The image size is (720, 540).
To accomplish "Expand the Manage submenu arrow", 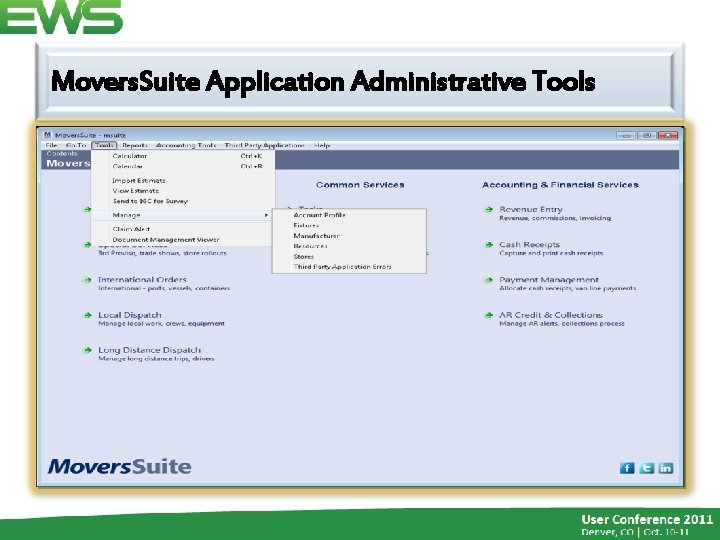I will (x=266, y=215).
